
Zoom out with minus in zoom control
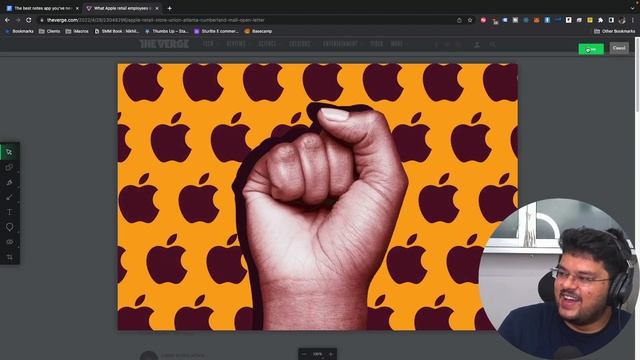tap(304, 354)
